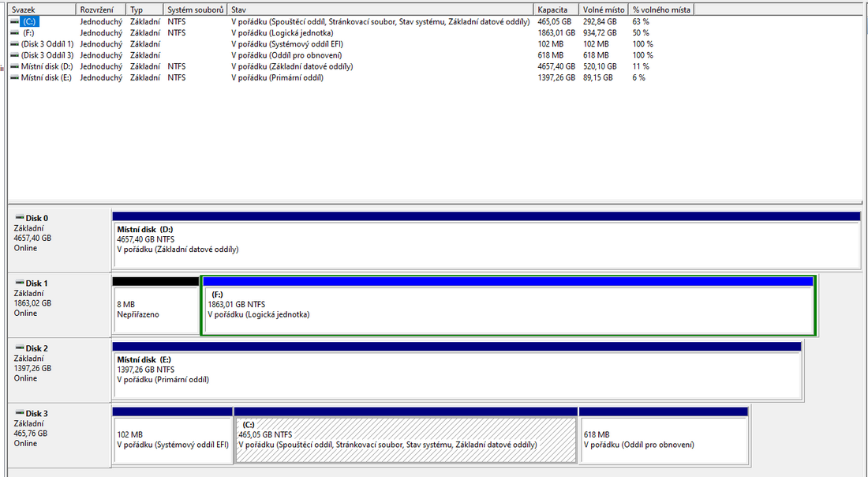Sort by the Kapacita column header
The width and height of the screenshot is (868, 477).
pos(556,10)
